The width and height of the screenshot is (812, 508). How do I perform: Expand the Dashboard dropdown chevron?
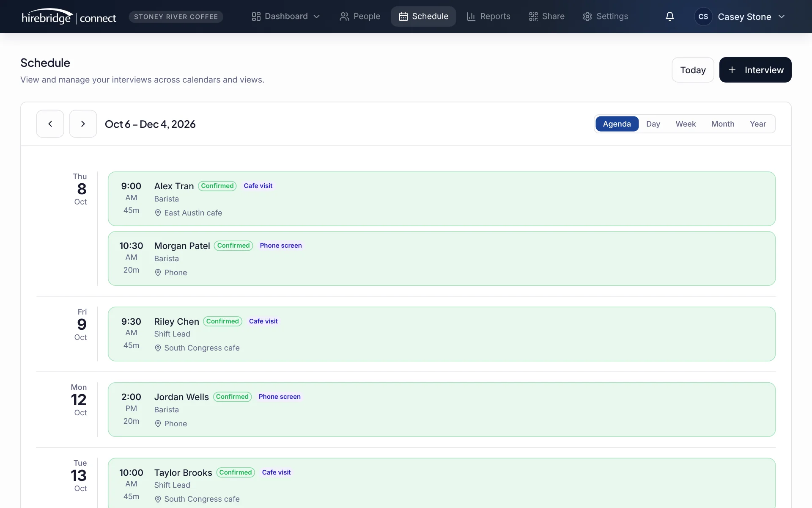[316, 17]
